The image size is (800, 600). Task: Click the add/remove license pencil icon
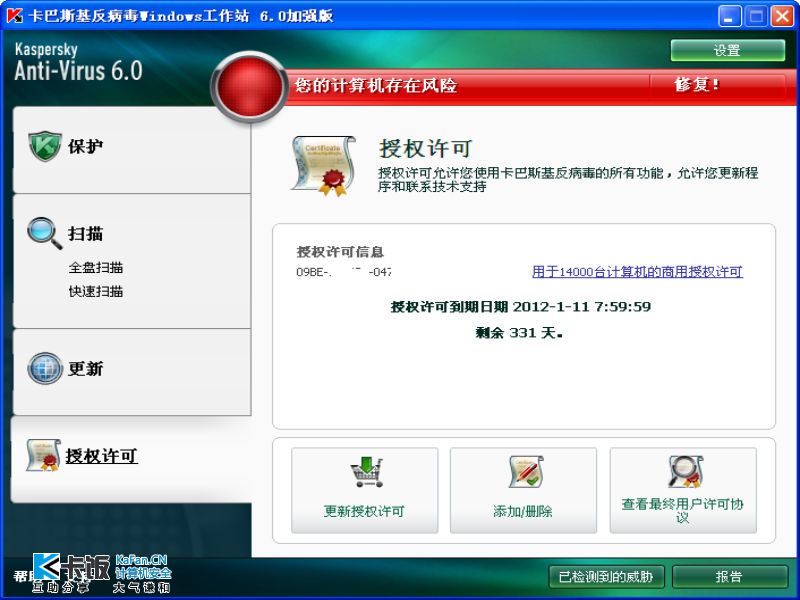526,471
